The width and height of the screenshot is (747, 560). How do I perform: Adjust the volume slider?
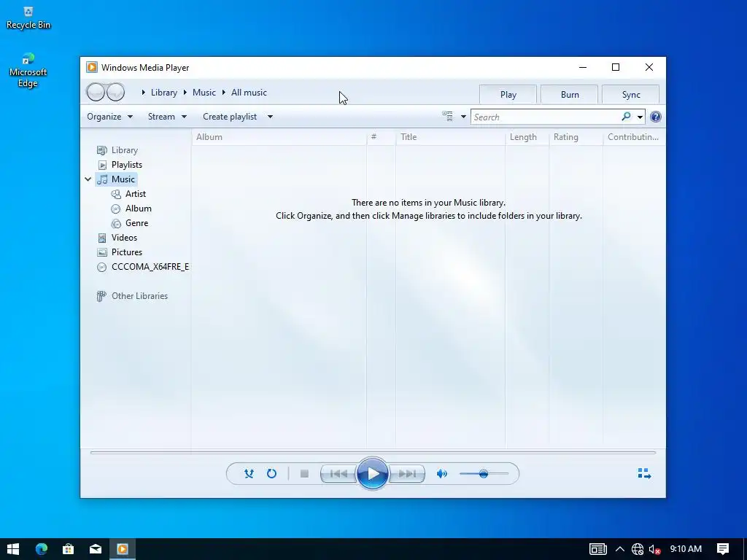[484, 473]
